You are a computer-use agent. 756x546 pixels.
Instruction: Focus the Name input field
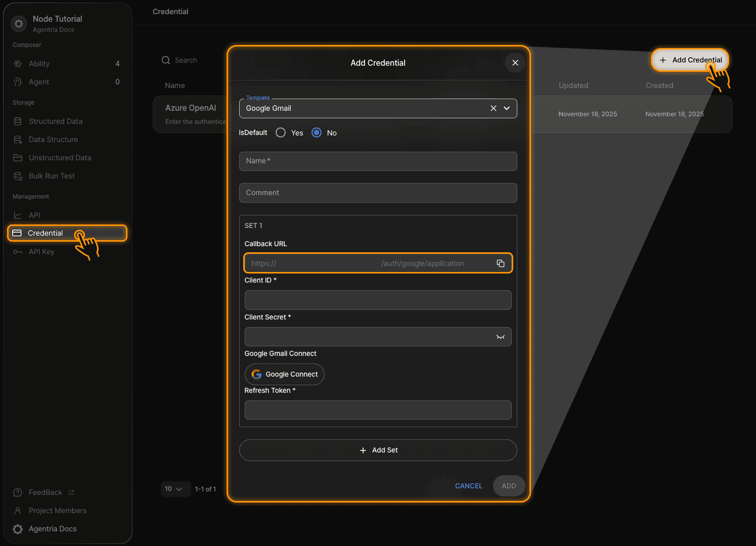point(378,161)
